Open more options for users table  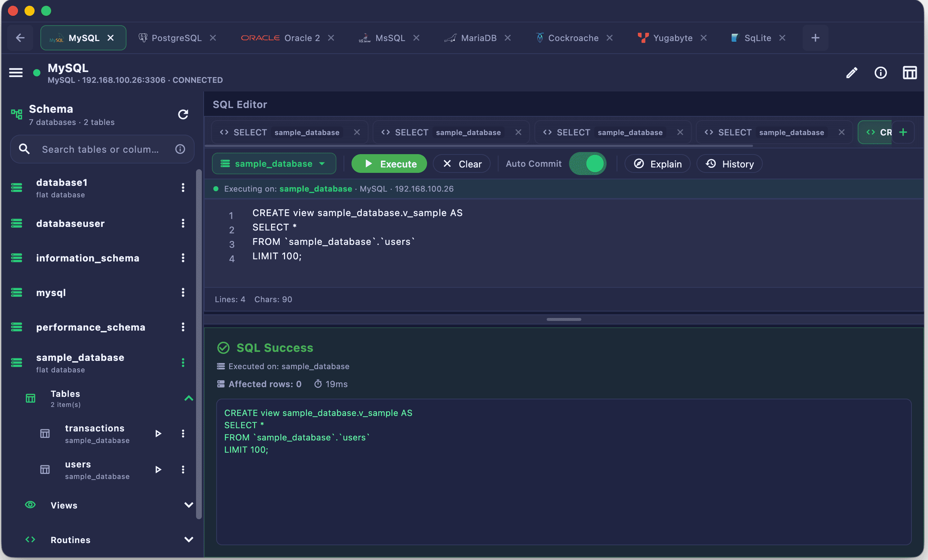pyautogui.click(x=183, y=470)
